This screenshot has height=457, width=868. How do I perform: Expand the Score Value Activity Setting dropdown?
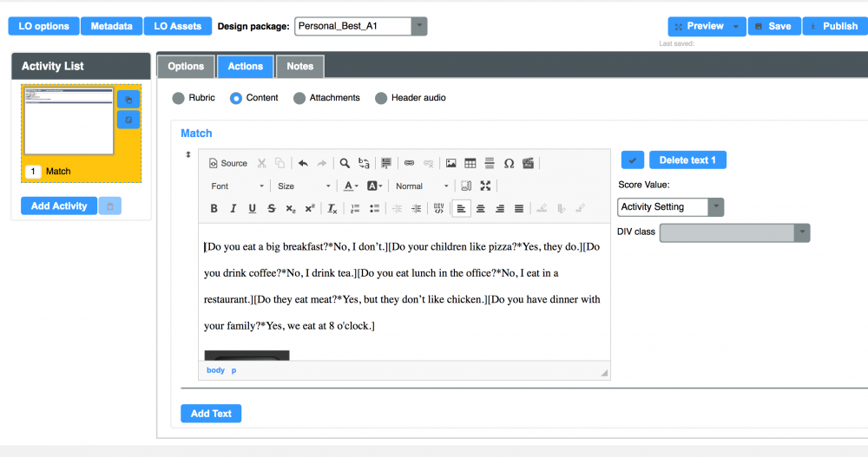pyautogui.click(x=670, y=207)
